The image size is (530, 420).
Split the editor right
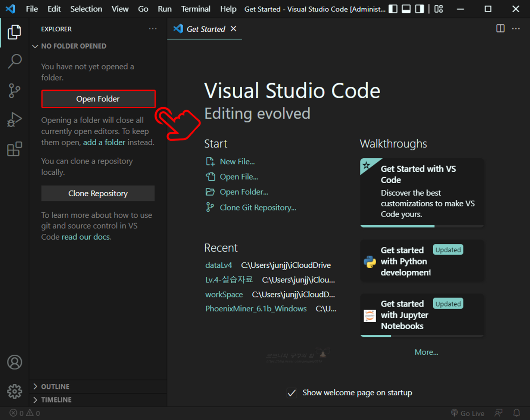pos(501,28)
